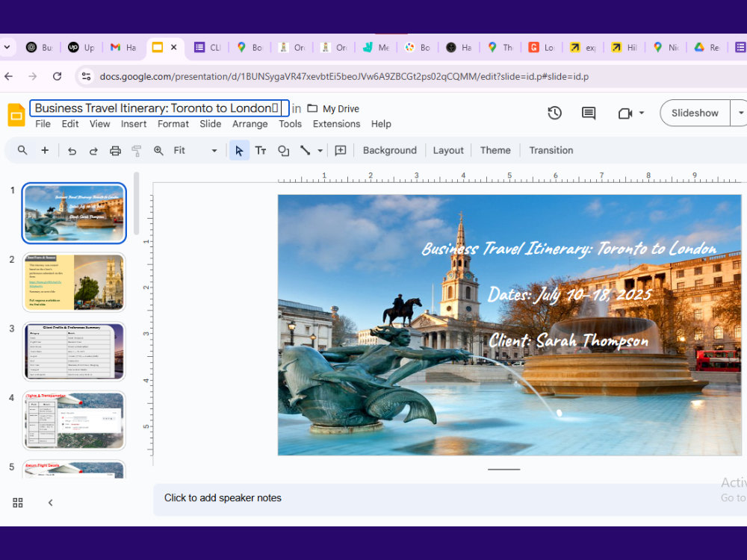Viewport: 747px width, 560px height.
Task: Open the Insert menu
Action: pos(134,124)
